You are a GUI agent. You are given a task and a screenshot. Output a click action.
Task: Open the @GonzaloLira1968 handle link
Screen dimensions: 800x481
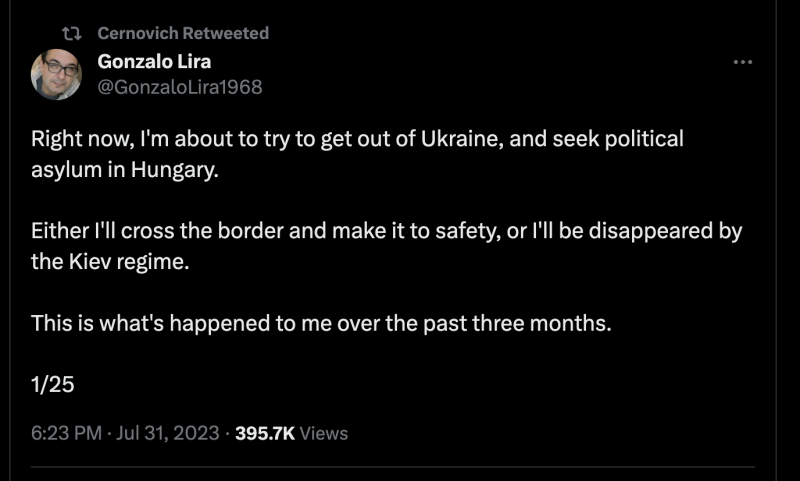[180, 87]
